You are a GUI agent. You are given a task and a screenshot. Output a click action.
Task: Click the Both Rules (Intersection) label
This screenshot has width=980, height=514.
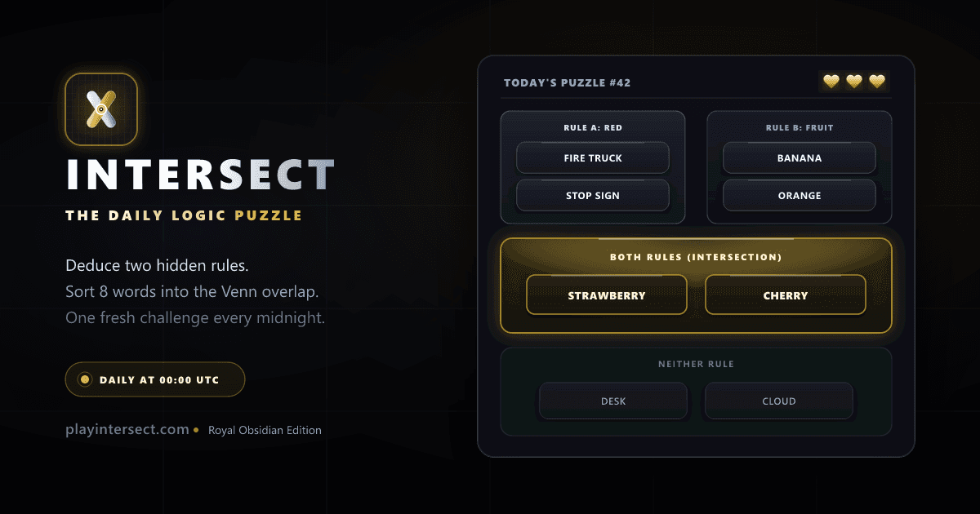tap(696, 257)
